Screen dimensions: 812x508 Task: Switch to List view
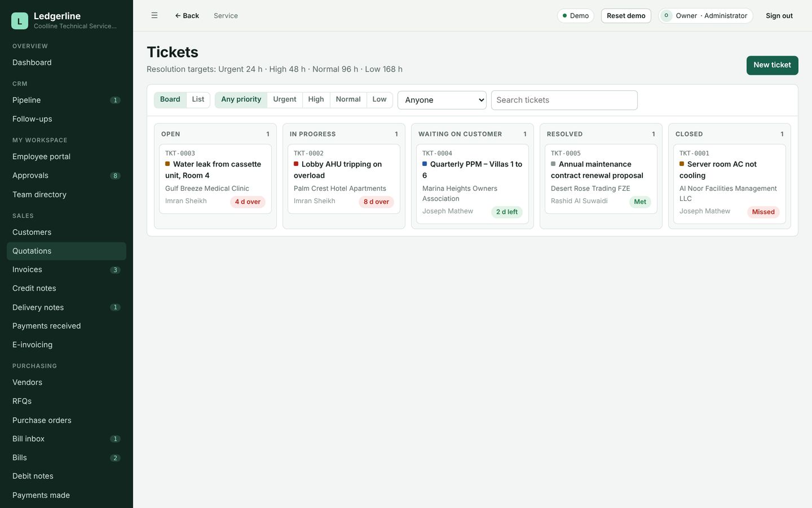click(x=198, y=99)
